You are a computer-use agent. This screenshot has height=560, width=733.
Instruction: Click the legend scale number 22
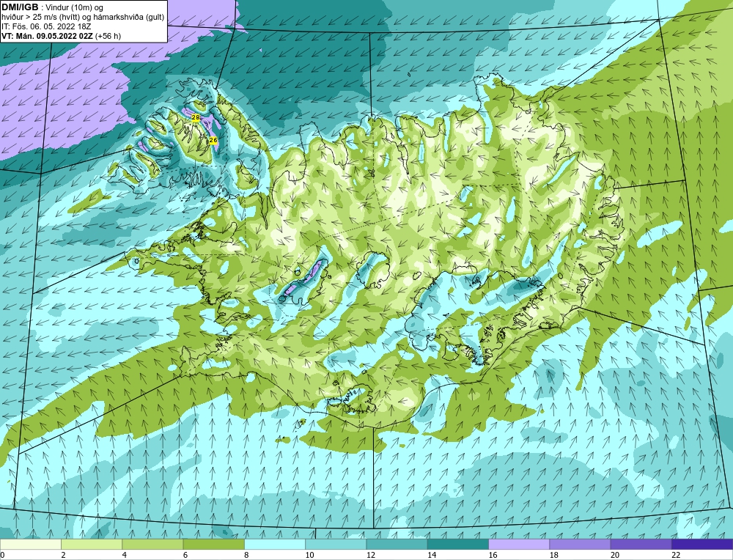click(676, 555)
